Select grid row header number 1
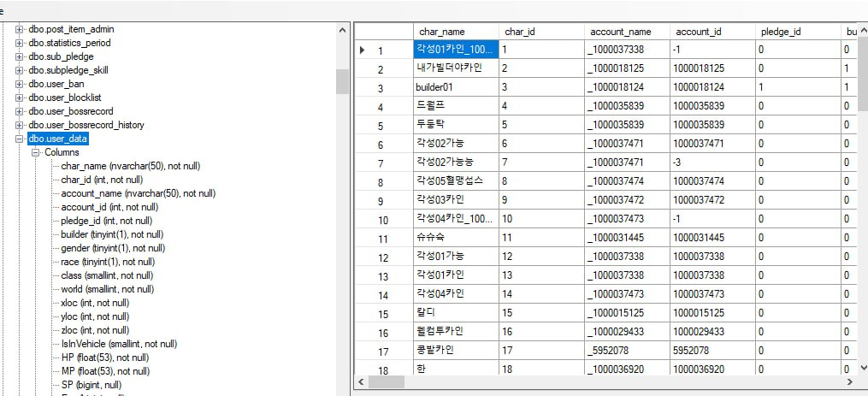 (384, 50)
